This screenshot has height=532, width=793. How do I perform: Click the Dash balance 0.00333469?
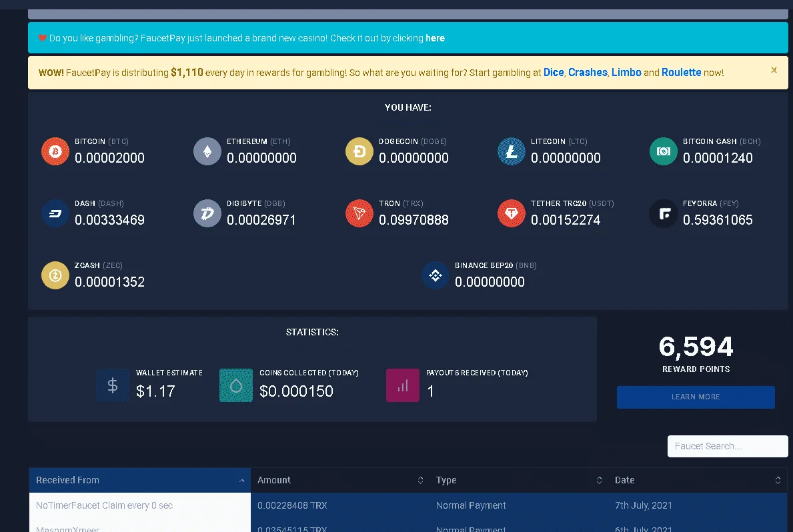(x=110, y=220)
